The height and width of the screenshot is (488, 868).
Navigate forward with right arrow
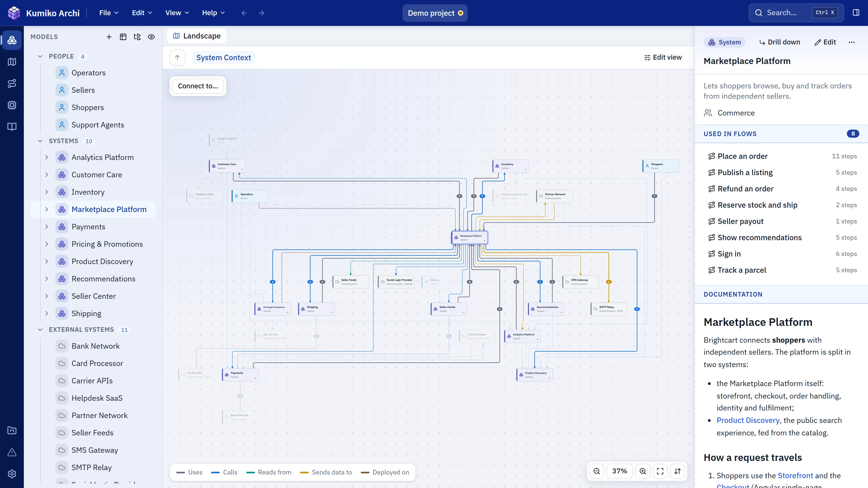pyautogui.click(x=261, y=13)
